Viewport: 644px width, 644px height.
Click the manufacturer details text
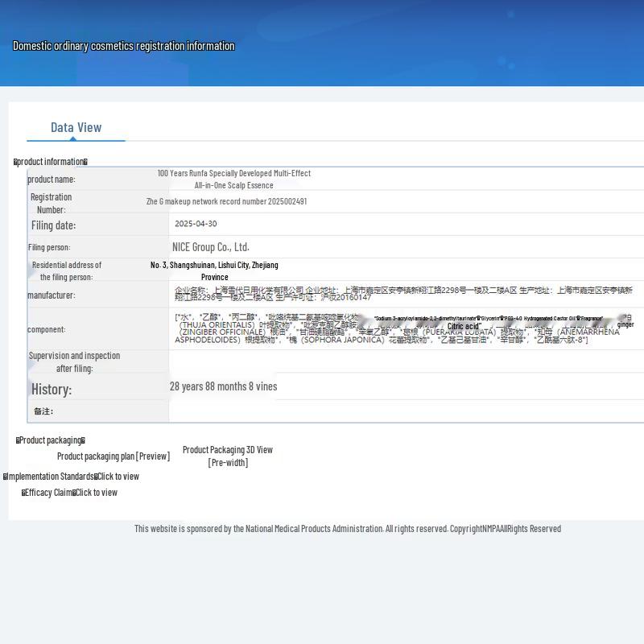(402, 294)
